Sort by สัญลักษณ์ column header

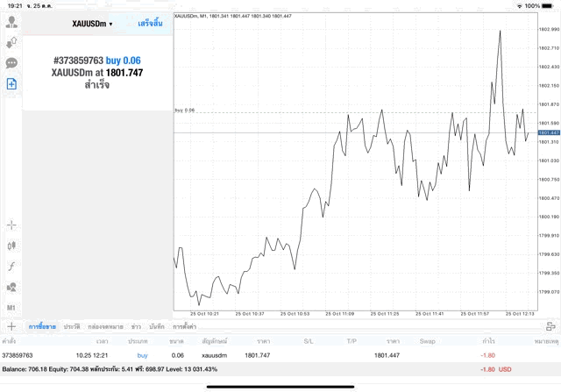(x=214, y=341)
